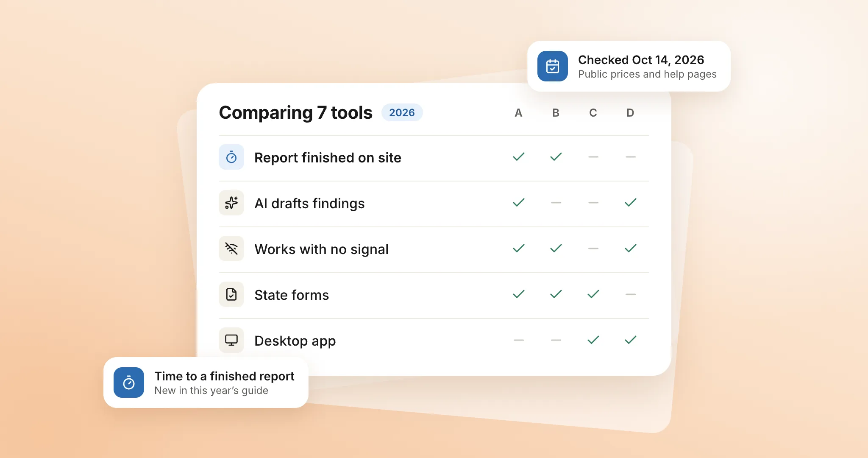Click column D checkmark for AI drafts findings
868x458 pixels.
pyautogui.click(x=631, y=203)
